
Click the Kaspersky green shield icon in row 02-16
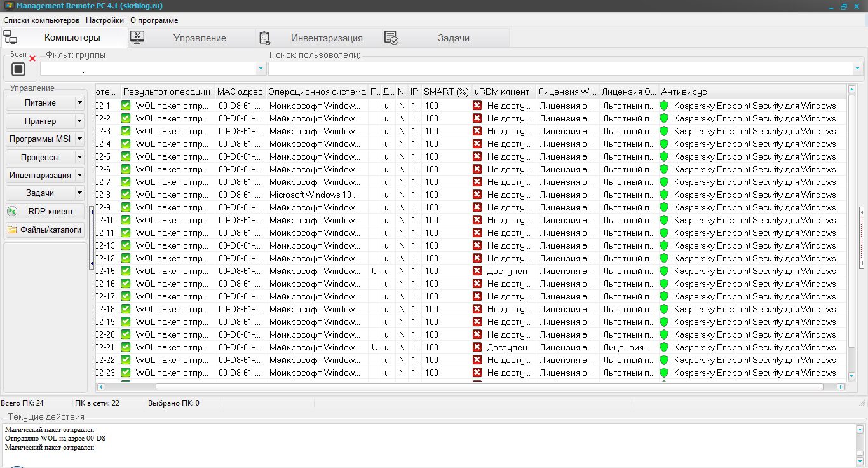coord(664,284)
